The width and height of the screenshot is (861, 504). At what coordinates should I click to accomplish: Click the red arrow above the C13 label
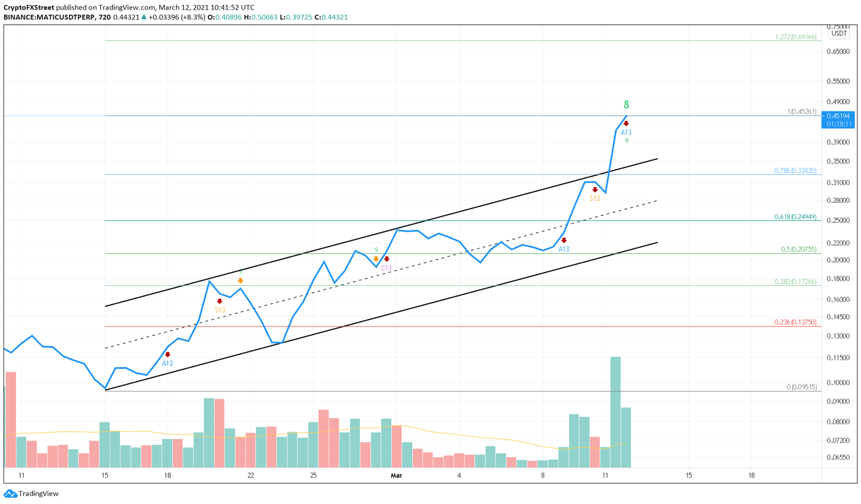click(386, 259)
